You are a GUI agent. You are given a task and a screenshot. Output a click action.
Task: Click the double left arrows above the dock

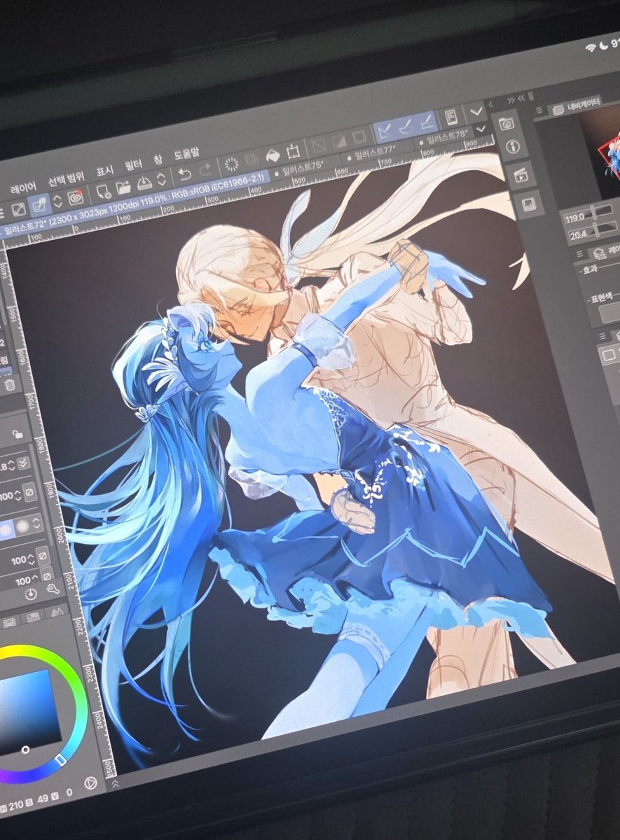[522, 98]
